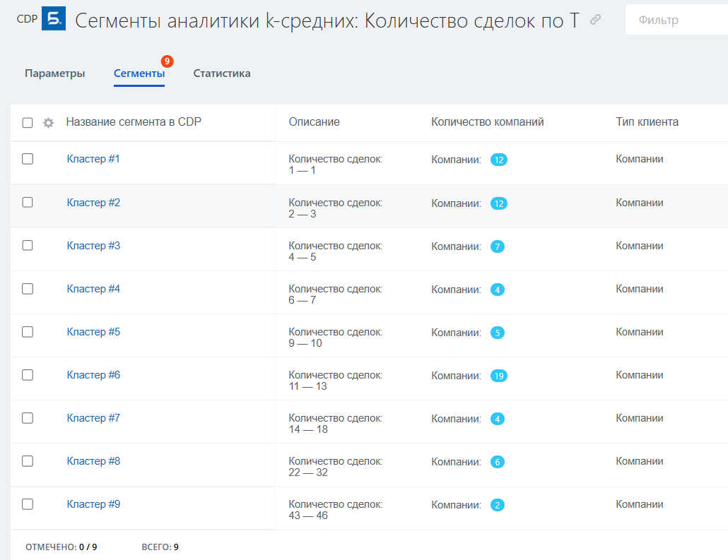Viewport: 728px width, 560px height.
Task: Click company count badge 2 for Кластер #9
Action: (498, 505)
